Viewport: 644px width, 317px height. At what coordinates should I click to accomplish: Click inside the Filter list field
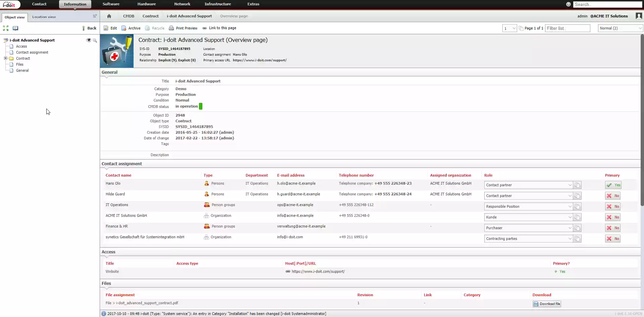point(568,28)
